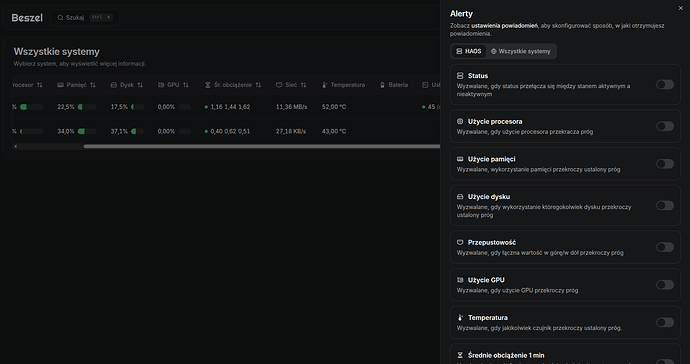
Task: Click the hourglass icon beside Średnie obciążenie 1 min
Action: pos(460,355)
